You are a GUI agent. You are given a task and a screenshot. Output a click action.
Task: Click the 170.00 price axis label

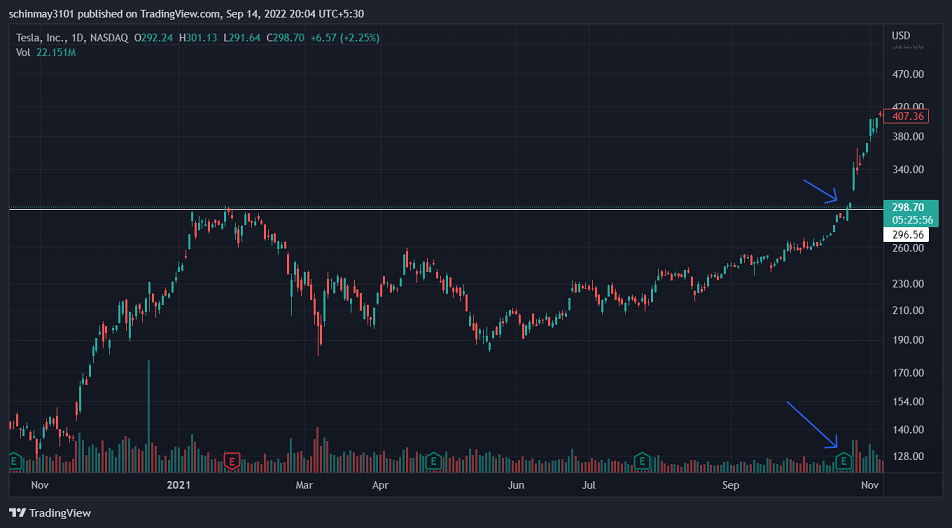point(908,373)
